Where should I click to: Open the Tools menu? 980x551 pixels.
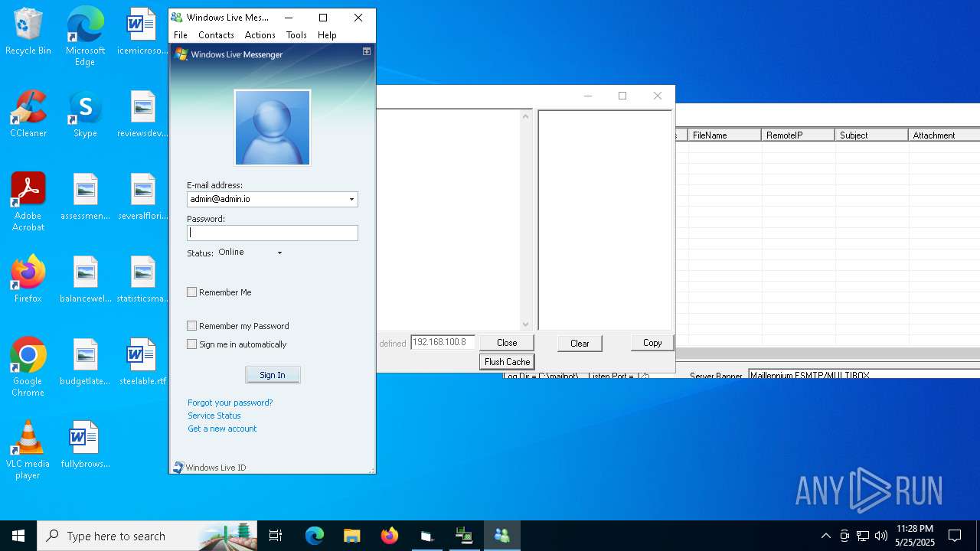click(296, 35)
